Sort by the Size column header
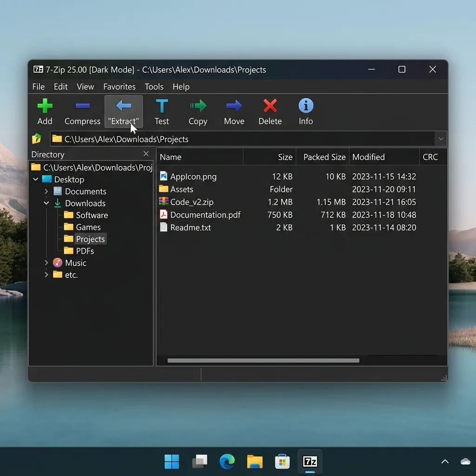476x476 pixels. (x=270, y=157)
